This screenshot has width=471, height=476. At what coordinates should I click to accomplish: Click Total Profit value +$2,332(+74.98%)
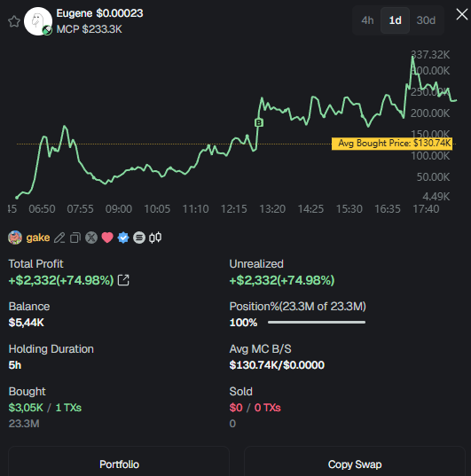point(61,280)
